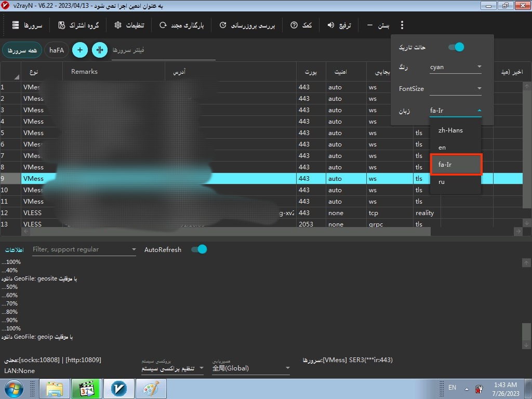Toggle the dark mode switch
The height and width of the screenshot is (399, 532).
point(456,47)
